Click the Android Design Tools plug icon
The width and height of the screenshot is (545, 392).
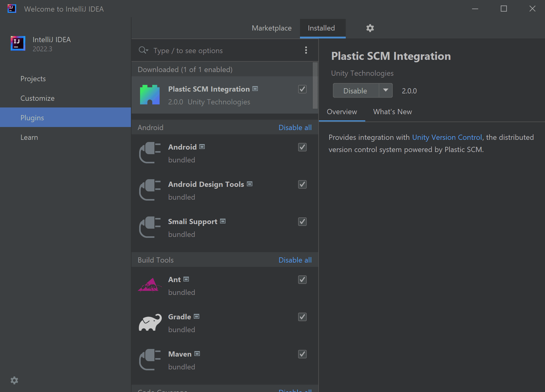[150, 190]
